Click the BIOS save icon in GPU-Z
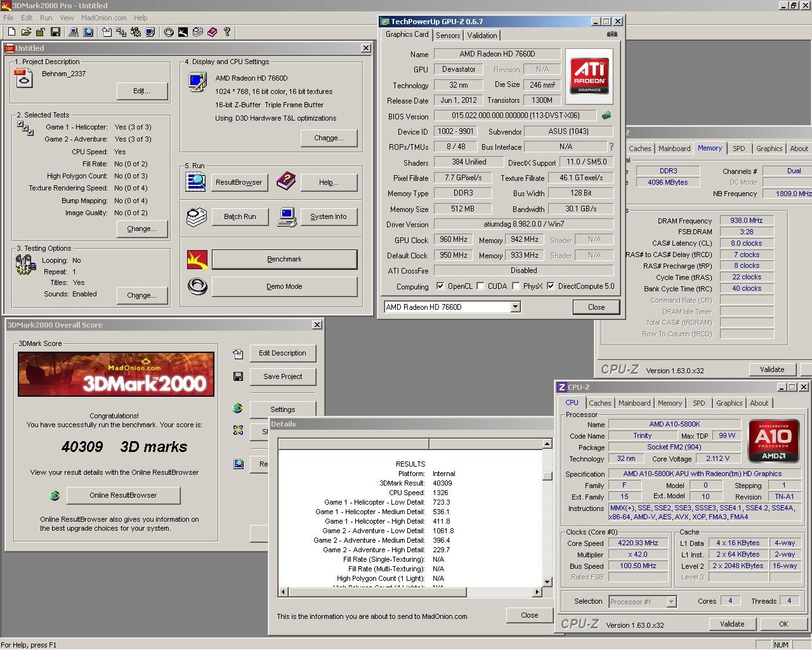 (x=606, y=116)
